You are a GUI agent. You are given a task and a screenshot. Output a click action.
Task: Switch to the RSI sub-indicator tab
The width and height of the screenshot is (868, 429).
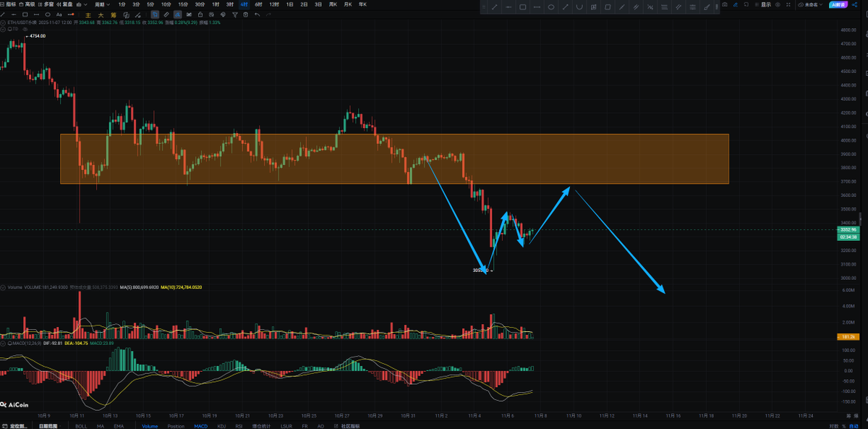coord(239,426)
